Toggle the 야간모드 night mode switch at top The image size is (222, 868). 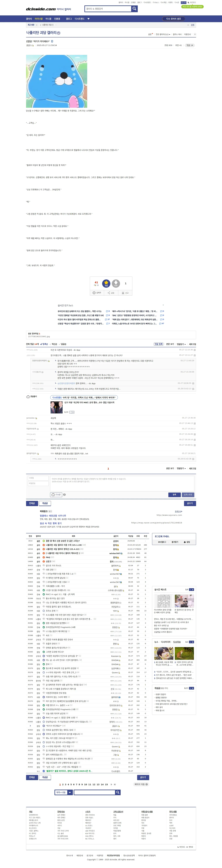[x=192, y=3]
